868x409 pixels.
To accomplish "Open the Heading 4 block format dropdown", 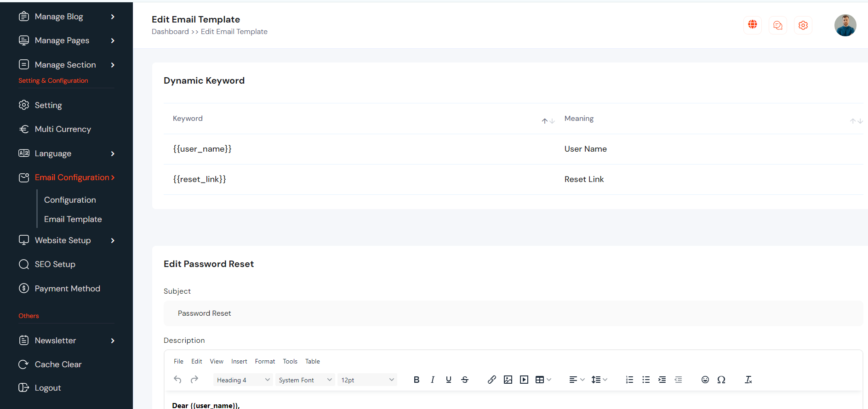I will click(x=243, y=380).
